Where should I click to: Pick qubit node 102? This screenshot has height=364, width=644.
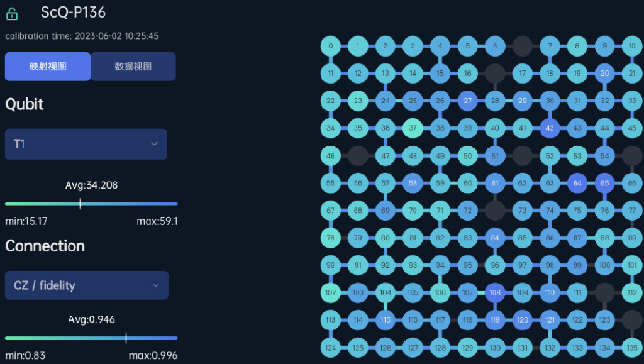[331, 292]
